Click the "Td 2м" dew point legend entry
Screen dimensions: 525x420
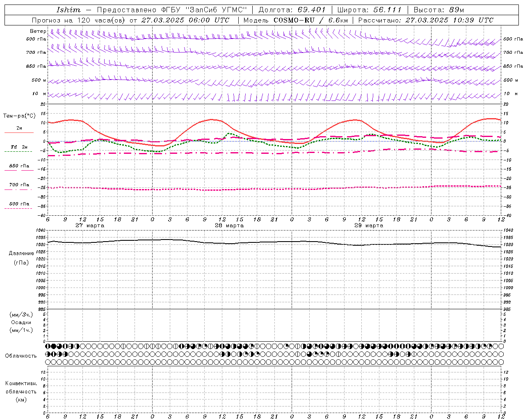click(19, 146)
